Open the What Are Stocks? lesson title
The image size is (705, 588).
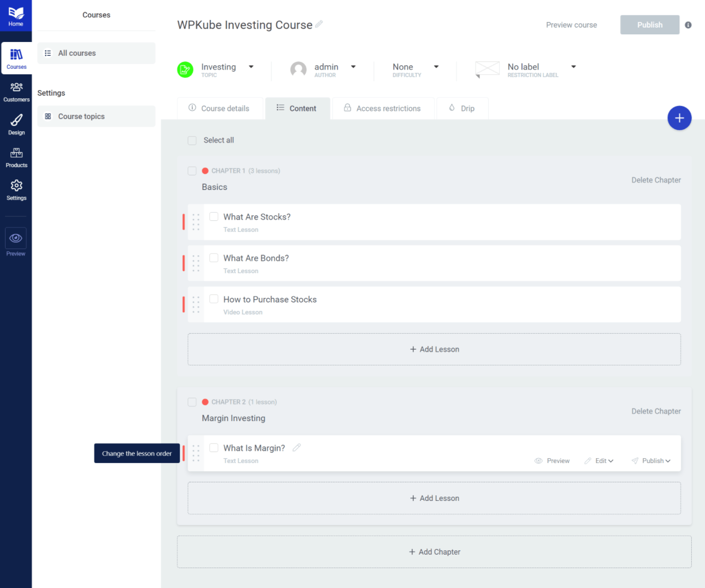[x=257, y=217]
